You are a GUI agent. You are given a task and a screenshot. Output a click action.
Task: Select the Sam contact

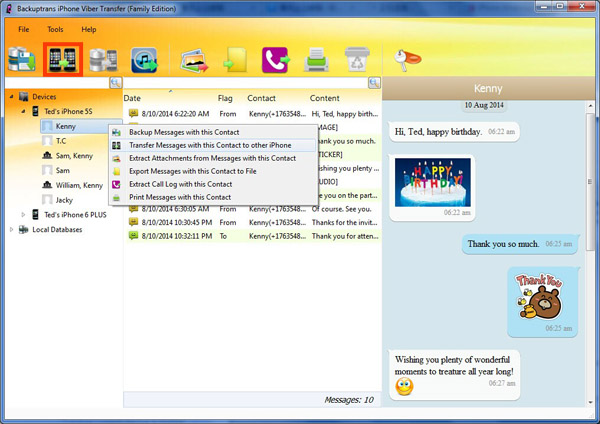(63, 170)
